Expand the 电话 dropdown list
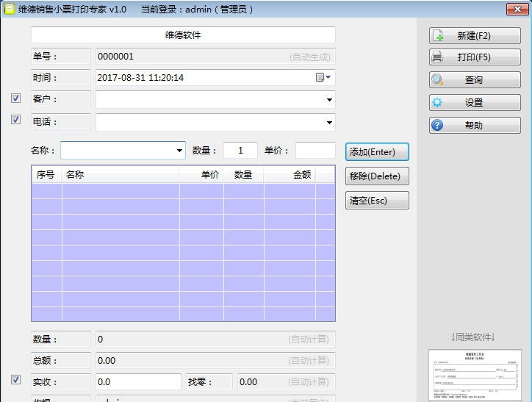Screen dimensions: 532x402 coord(328,123)
